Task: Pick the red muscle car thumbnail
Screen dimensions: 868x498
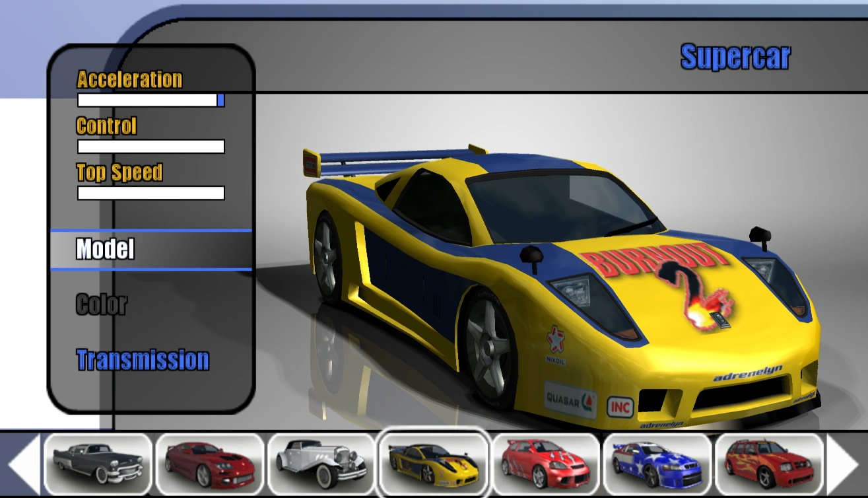Action: [x=209, y=464]
